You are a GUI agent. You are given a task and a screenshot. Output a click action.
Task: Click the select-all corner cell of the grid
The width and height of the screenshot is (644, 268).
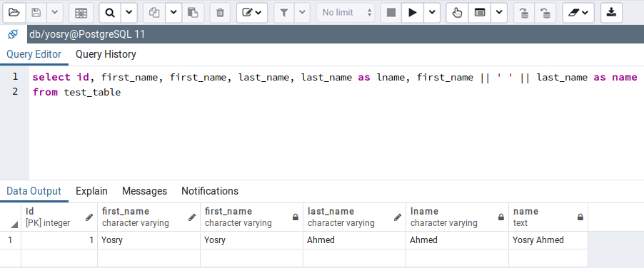coord(11,217)
